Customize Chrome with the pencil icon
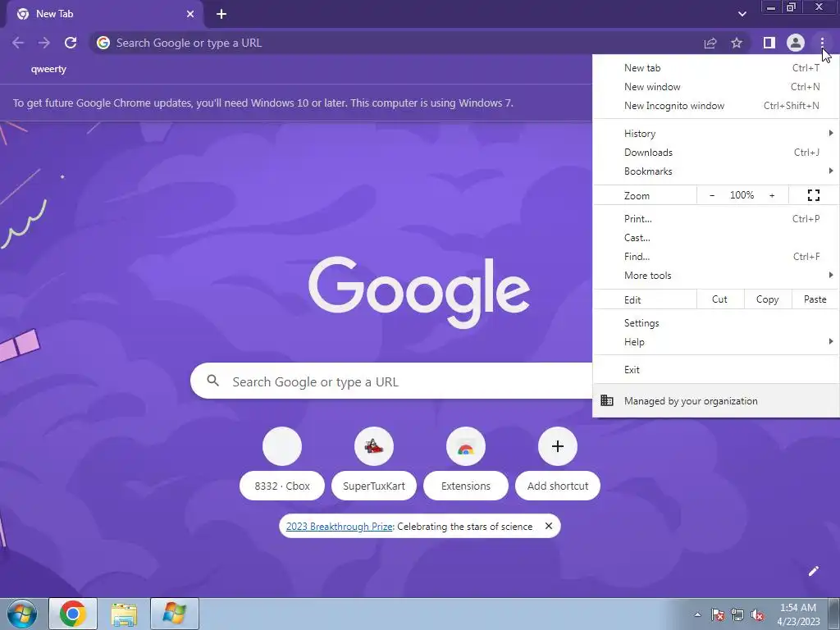The height and width of the screenshot is (630, 840). coord(813,571)
